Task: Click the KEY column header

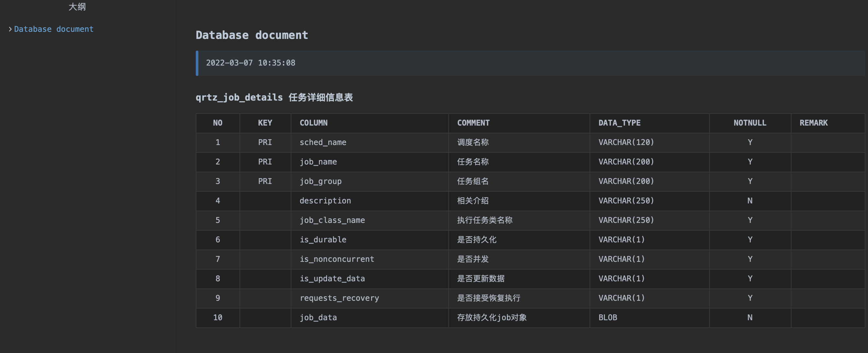Action: (265, 123)
